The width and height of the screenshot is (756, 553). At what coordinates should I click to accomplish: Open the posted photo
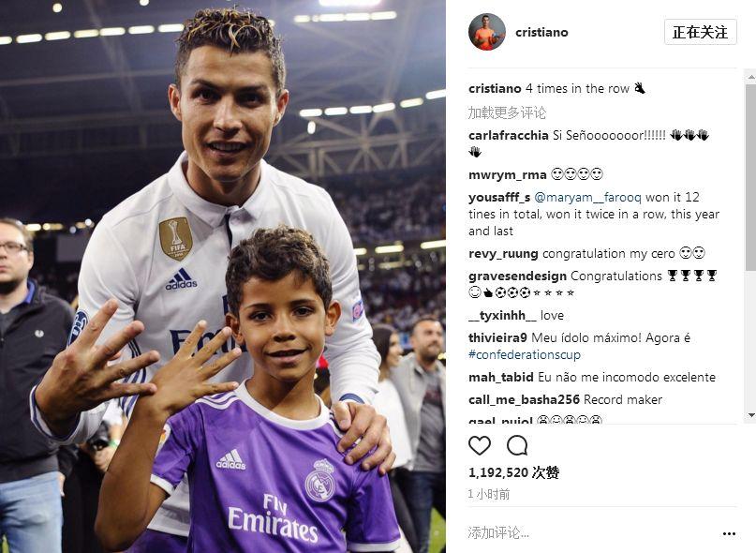pyautogui.click(x=223, y=276)
